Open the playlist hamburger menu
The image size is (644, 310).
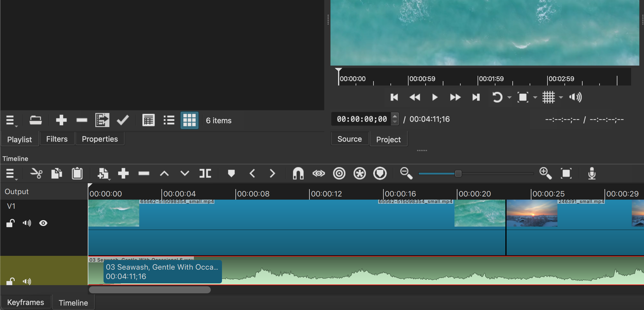(x=11, y=120)
